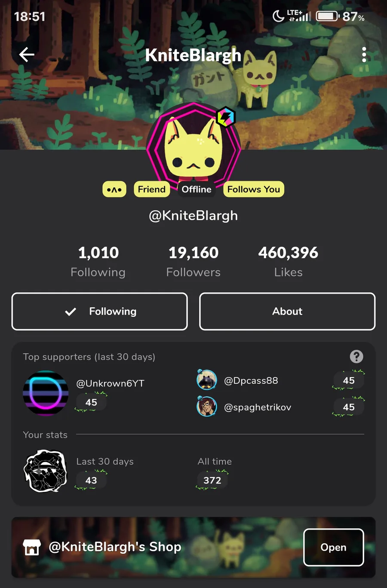Open the 460,396 Likes count
The image size is (387, 588).
click(x=288, y=261)
